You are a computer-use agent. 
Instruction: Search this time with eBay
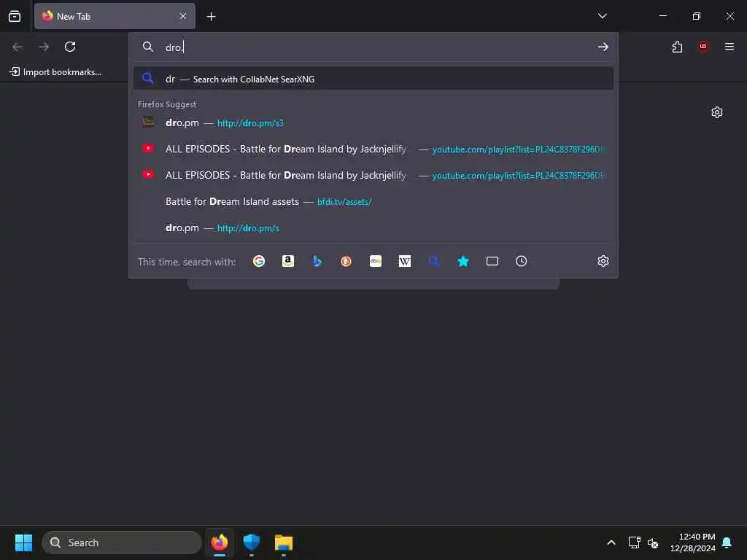(376, 261)
